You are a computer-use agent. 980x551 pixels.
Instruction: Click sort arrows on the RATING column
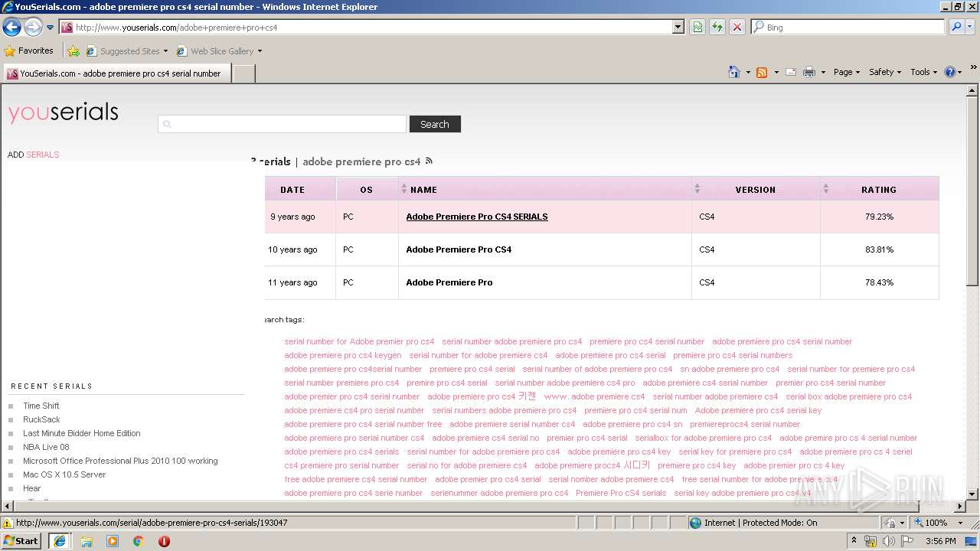[825, 189]
